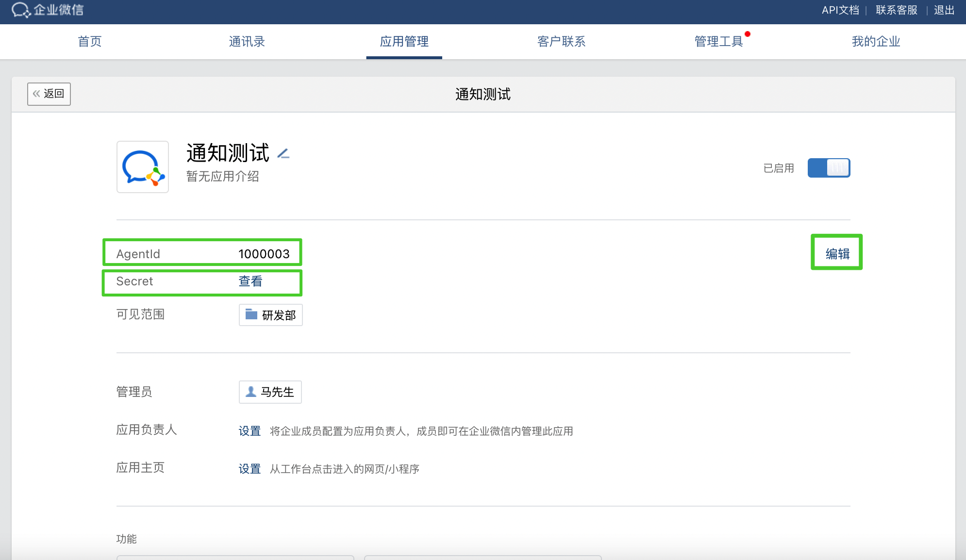Open API文档 in top bar
The width and height of the screenshot is (966, 560).
tap(840, 10)
